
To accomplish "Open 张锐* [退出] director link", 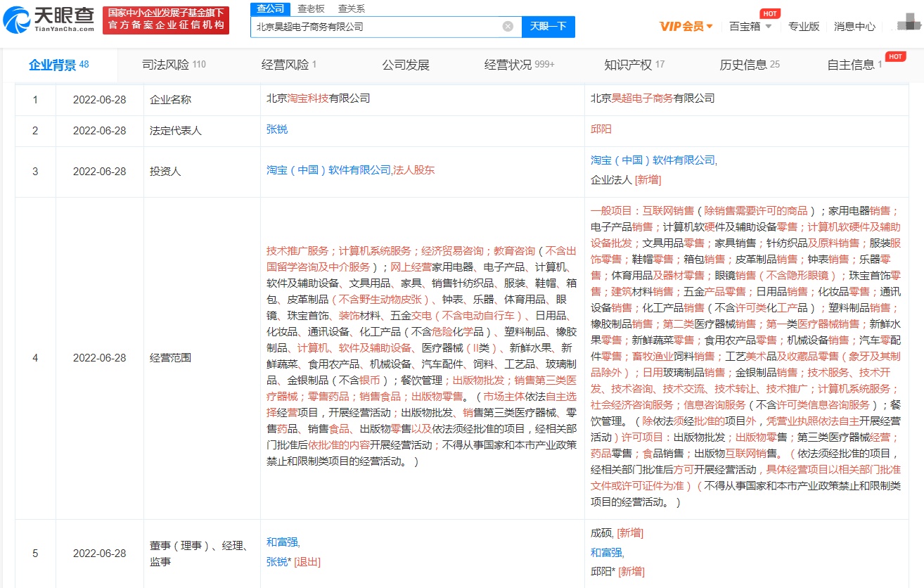I will [293, 561].
